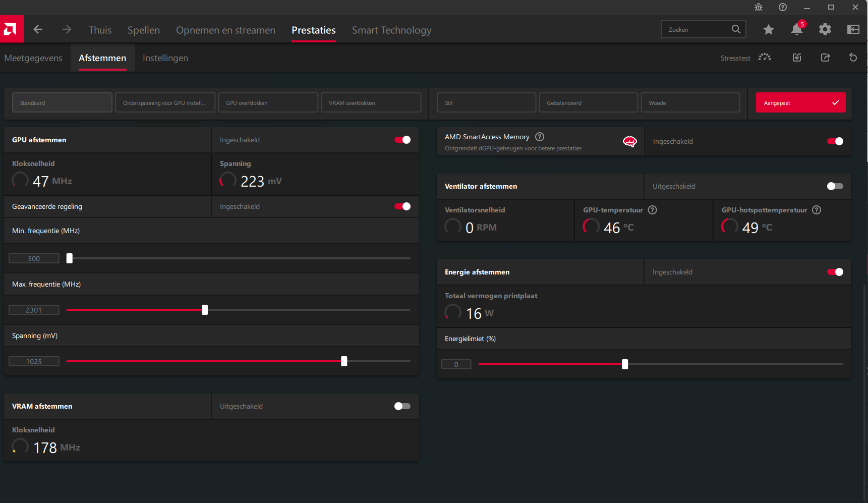Enable VRAM afstemmen toggle

[402, 406]
